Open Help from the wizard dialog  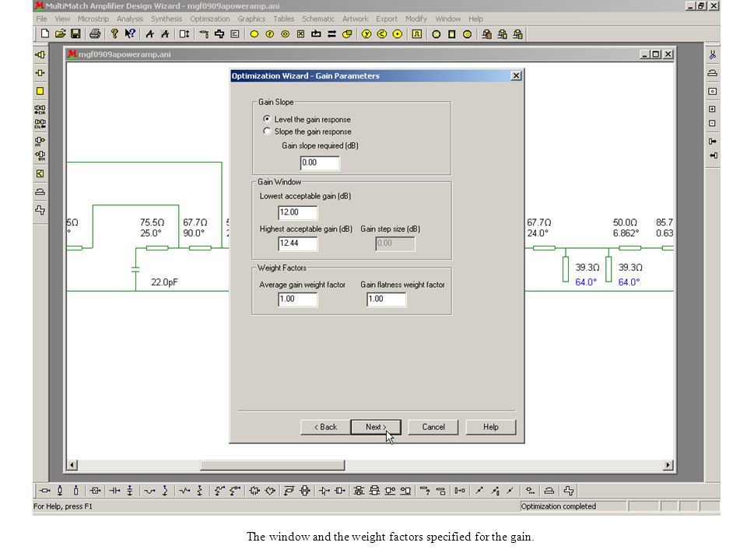click(491, 427)
